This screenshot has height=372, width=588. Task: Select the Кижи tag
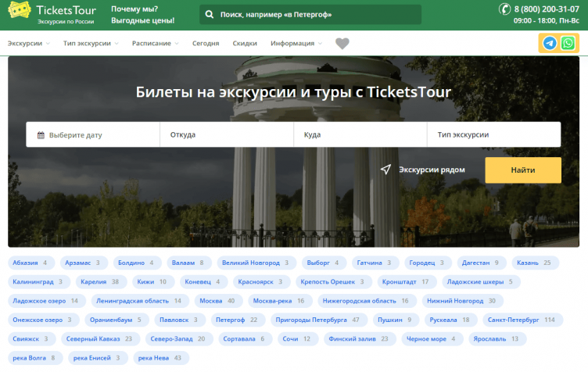[x=153, y=281]
